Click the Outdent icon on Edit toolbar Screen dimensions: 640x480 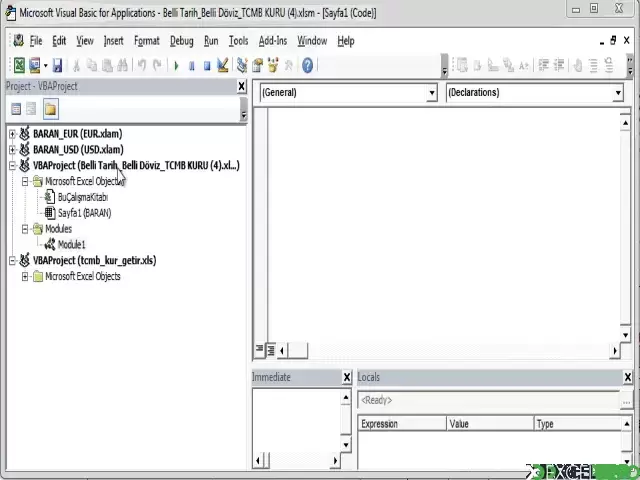[x=559, y=65]
